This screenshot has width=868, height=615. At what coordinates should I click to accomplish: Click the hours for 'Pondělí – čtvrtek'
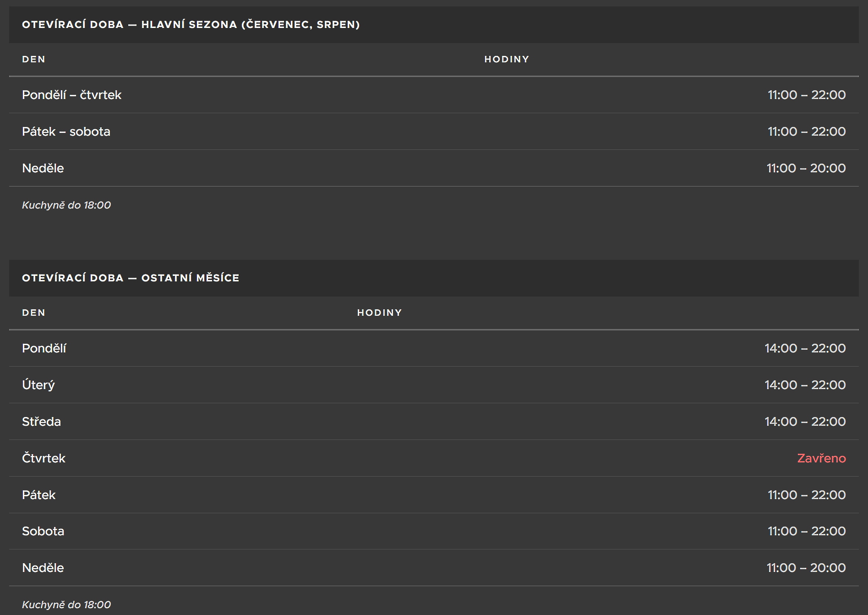[806, 95]
